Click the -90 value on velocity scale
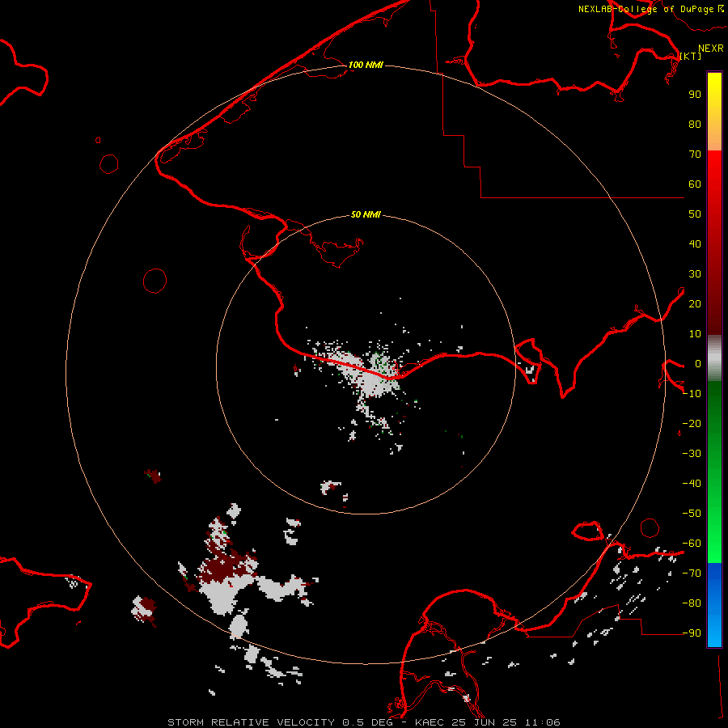This screenshot has height=728, width=728. (692, 633)
